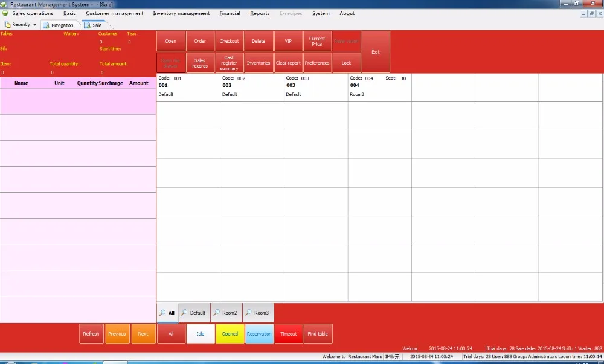Viewport: 604px width, 364px height.
Task: Click the Unit column header
Action: coord(59,83)
